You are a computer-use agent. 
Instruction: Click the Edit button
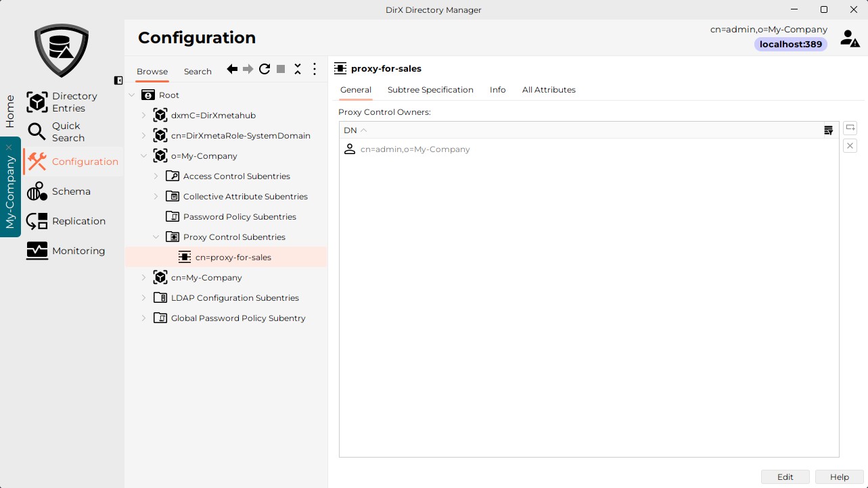coord(785,477)
